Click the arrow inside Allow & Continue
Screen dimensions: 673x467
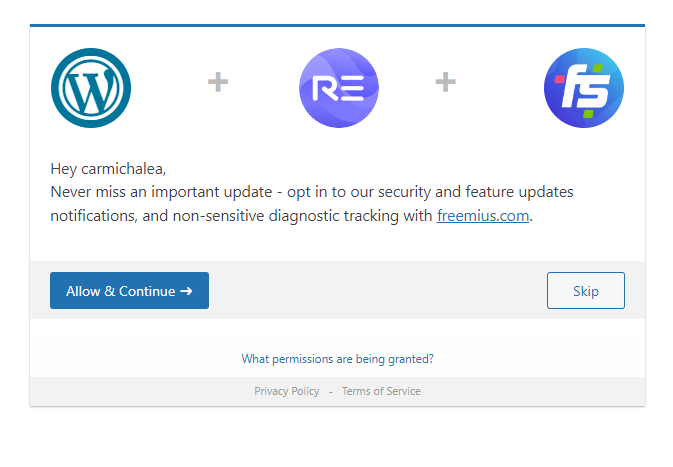186,291
